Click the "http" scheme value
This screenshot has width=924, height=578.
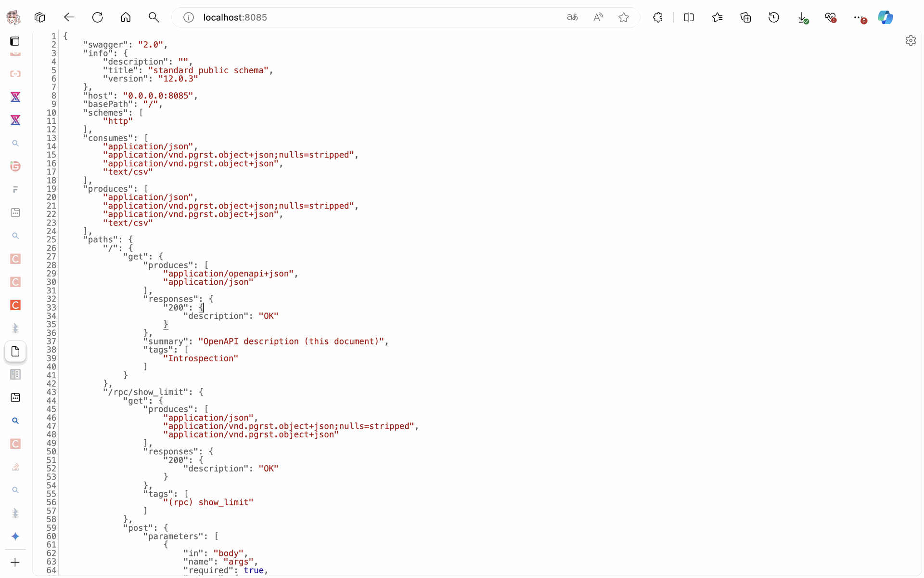coord(118,121)
